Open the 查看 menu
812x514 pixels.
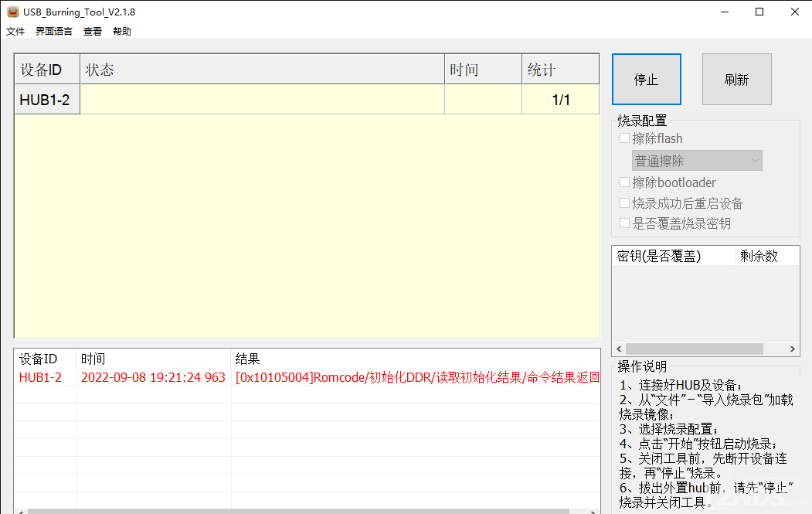[93, 32]
